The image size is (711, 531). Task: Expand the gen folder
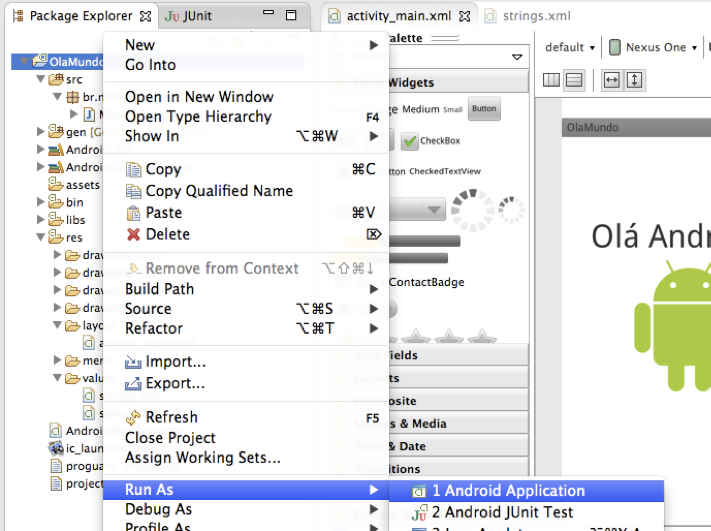tap(40, 132)
